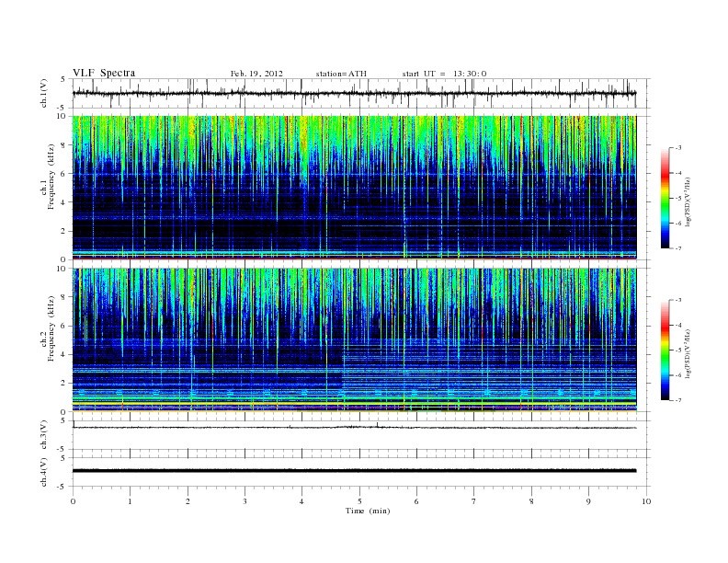The height and width of the screenshot is (563, 728).
Task: Click the ch.1 spectrogram panel
Action: (354, 188)
